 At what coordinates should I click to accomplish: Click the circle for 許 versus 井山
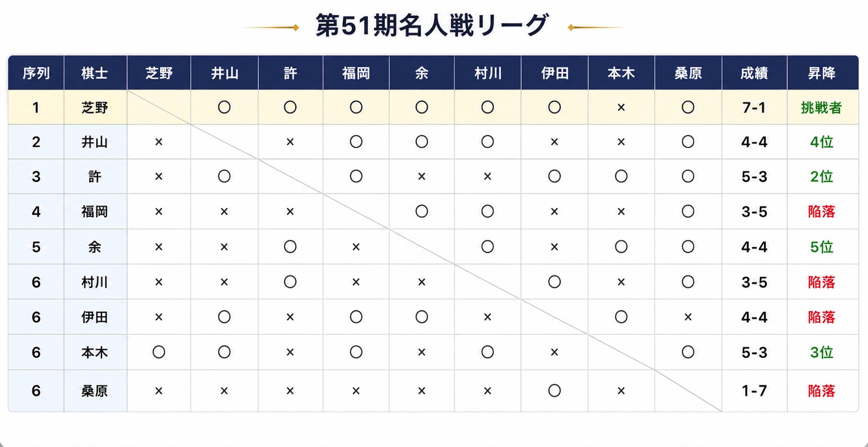(224, 176)
